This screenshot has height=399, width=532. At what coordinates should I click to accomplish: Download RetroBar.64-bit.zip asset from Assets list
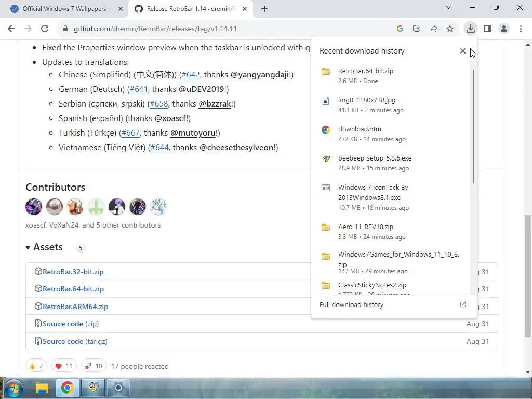(73, 289)
